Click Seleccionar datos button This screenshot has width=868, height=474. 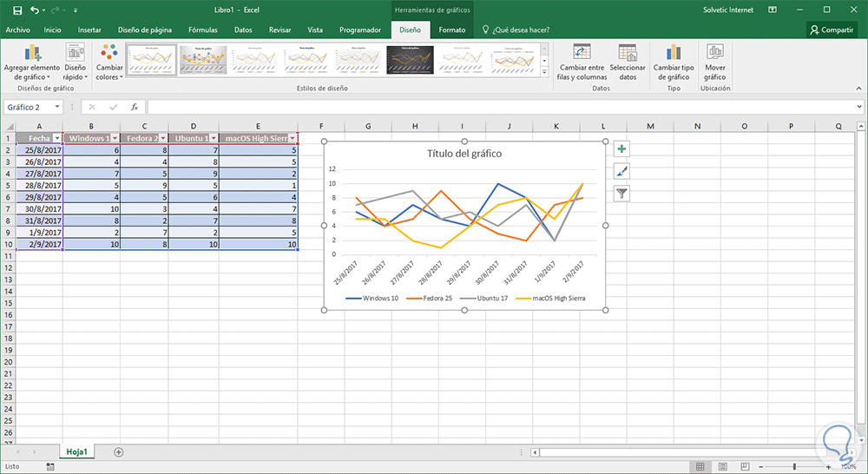[x=628, y=63]
